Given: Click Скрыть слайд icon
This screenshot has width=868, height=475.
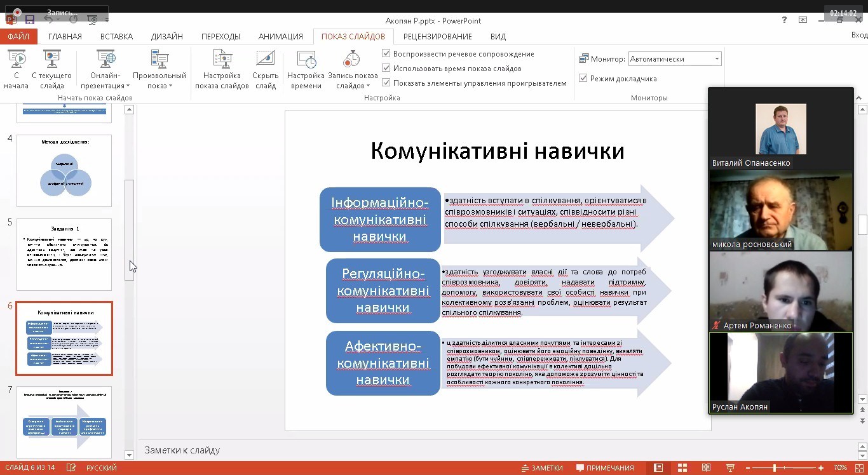Looking at the screenshot, I should pyautogui.click(x=265, y=60).
